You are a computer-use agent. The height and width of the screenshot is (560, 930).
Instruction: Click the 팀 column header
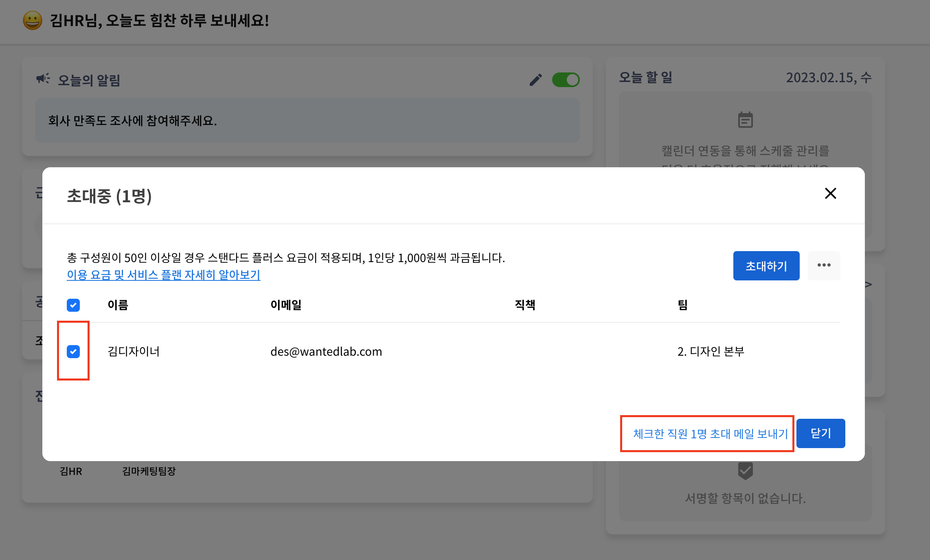pyautogui.click(x=682, y=305)
